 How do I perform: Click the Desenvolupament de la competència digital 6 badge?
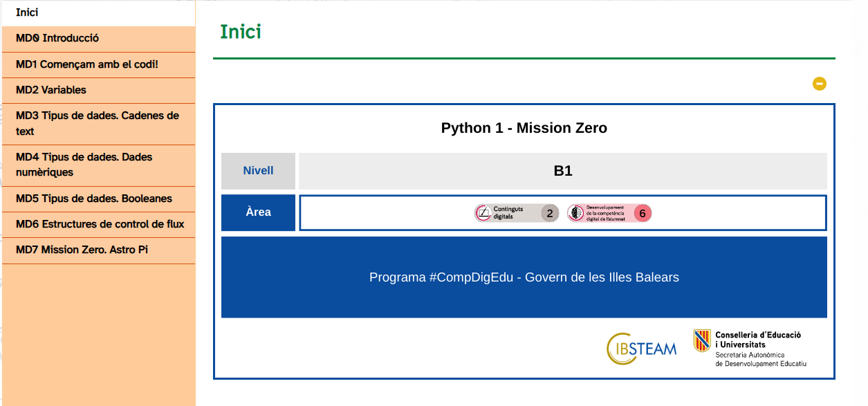(x=609, y=213)
